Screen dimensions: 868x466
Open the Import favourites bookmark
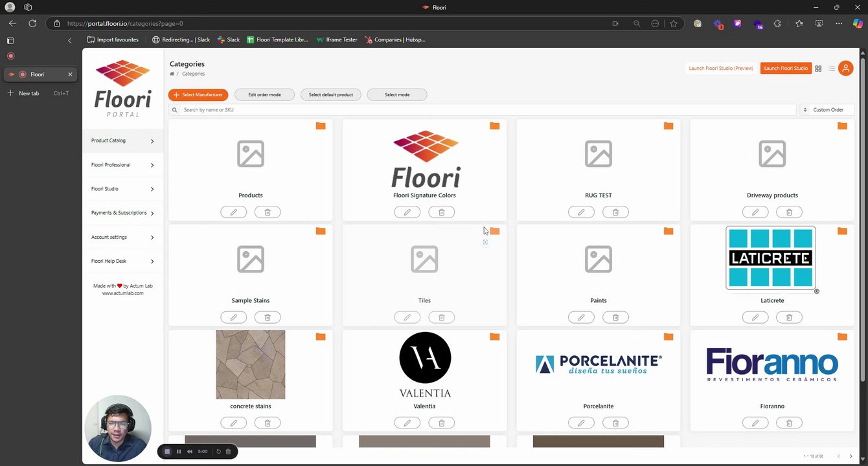click(113, 39)
